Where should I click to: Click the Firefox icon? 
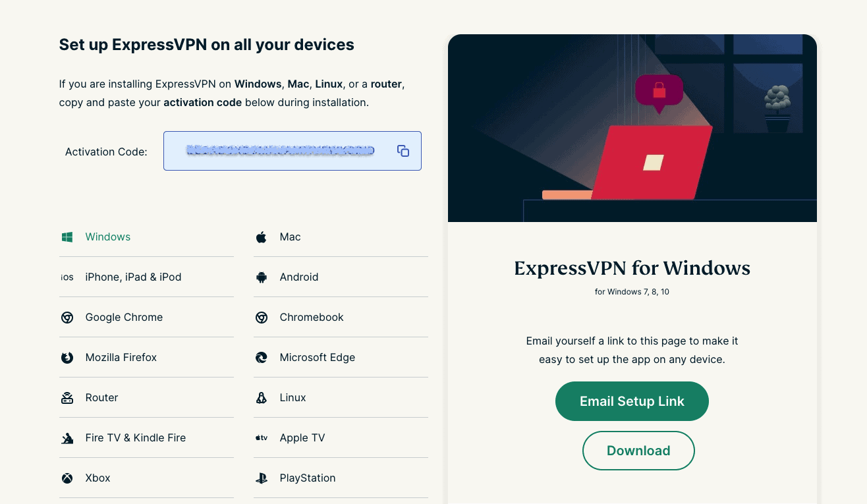(67, 358)
